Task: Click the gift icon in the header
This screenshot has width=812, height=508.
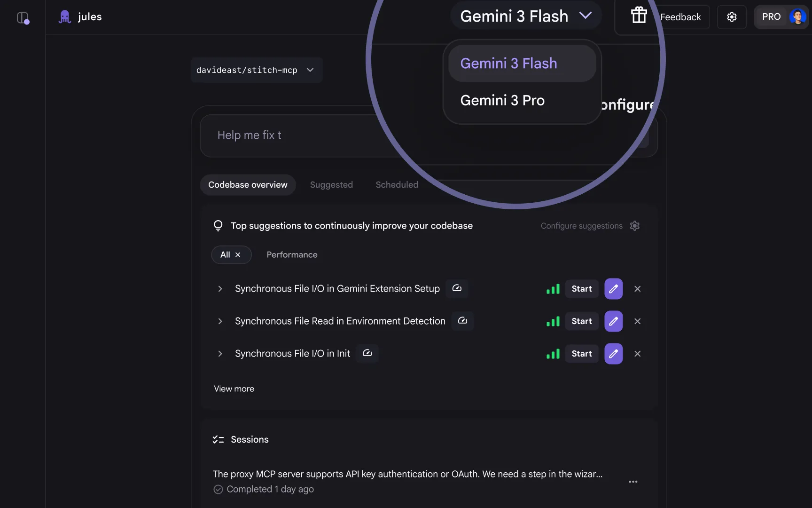Action: pos(639,15)
